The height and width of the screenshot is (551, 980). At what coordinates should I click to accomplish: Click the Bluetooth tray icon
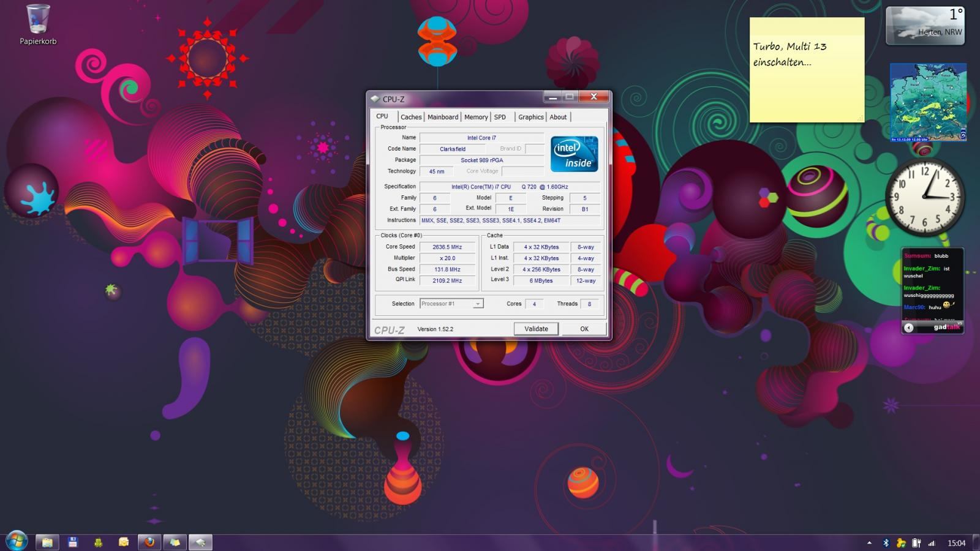click(x=886, y=543)
